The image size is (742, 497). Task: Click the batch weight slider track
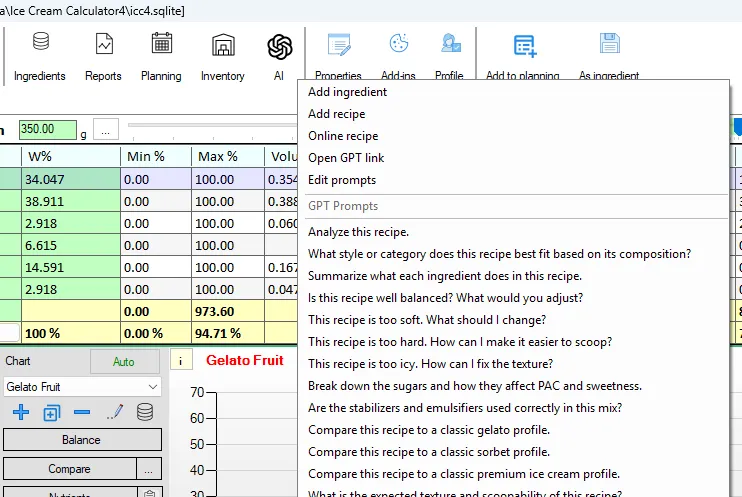(x=212, y=125)
